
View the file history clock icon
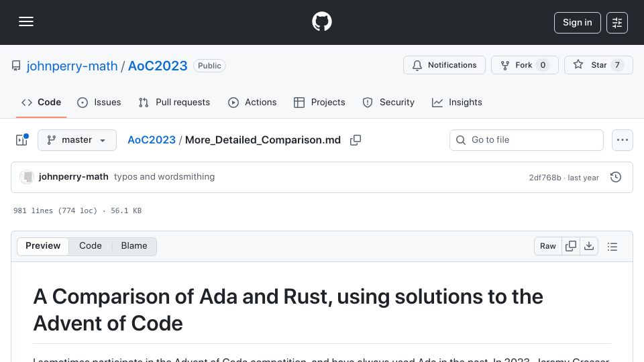[615, 177]
